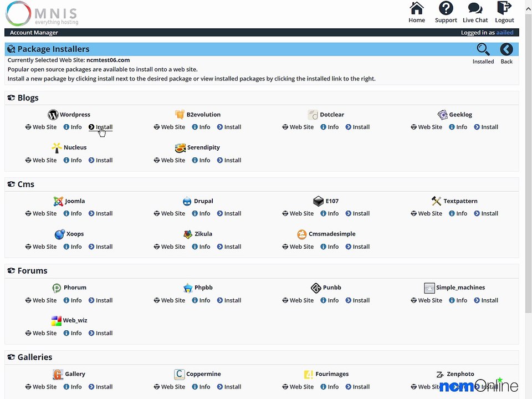Open Info for Phpbb
Viewport: 532px width, 399px height.
coord(201,300)
